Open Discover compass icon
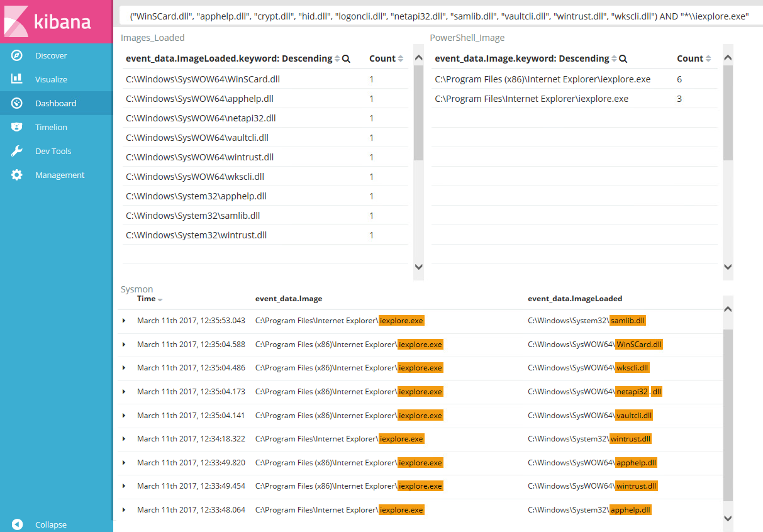Viewport: 763px width, 532px height. [17, 55]
